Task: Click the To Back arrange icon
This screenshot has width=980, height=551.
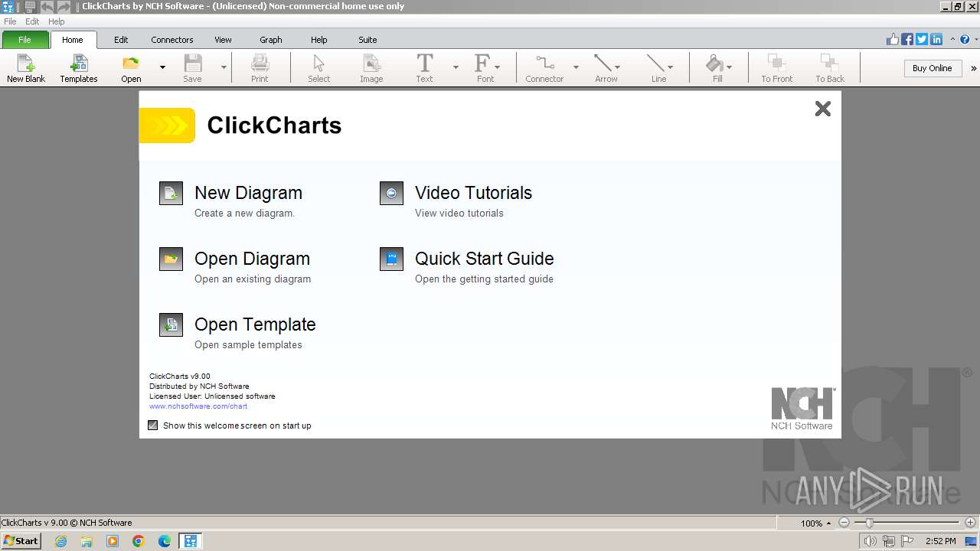Action: [x=830, y=68]
